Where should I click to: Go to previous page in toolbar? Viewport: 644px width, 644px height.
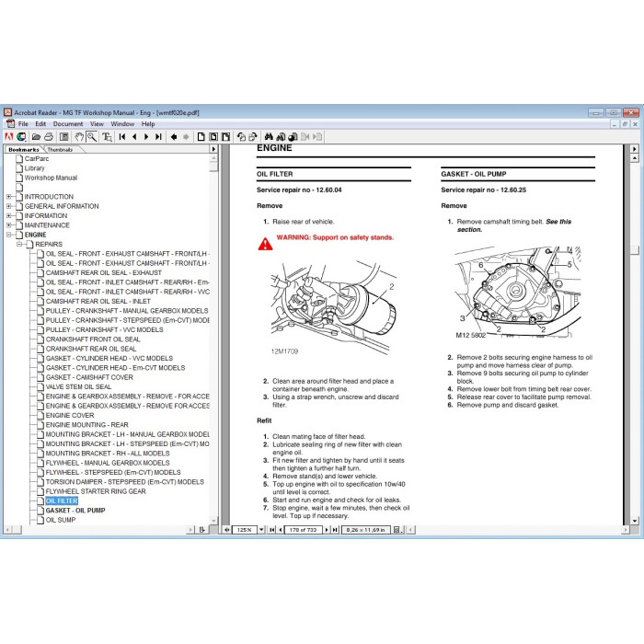tap(134, 137)
